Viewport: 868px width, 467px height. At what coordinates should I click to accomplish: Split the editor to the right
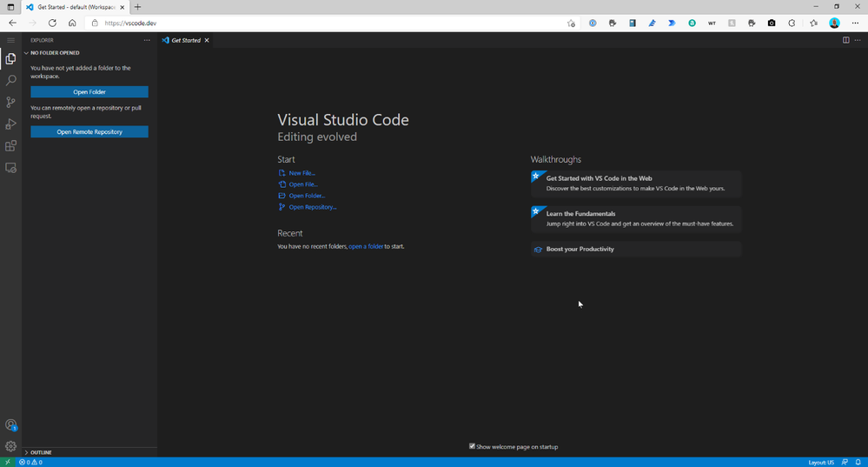click(x=846, y=40)
